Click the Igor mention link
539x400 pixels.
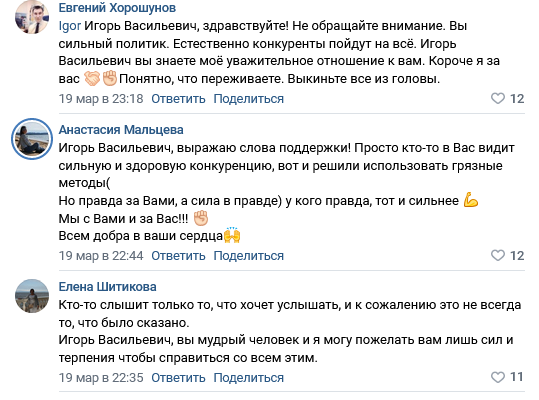click(x=70, y=26)
